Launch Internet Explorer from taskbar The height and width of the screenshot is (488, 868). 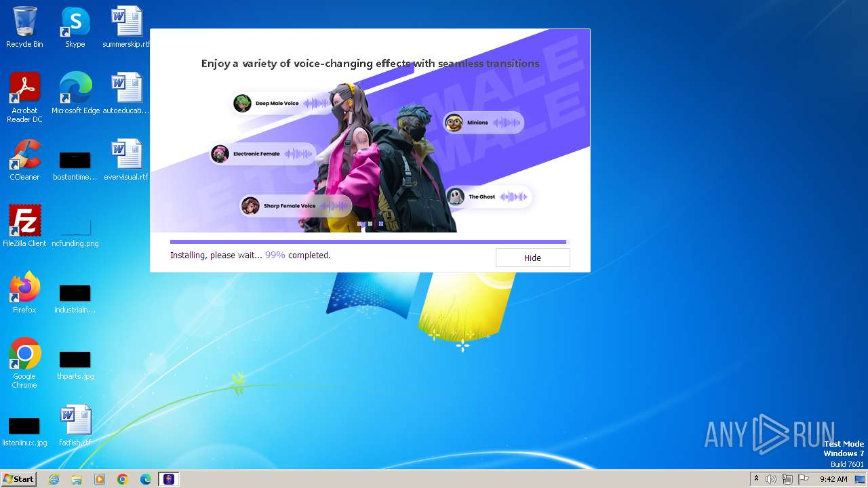tap(54, 479)
